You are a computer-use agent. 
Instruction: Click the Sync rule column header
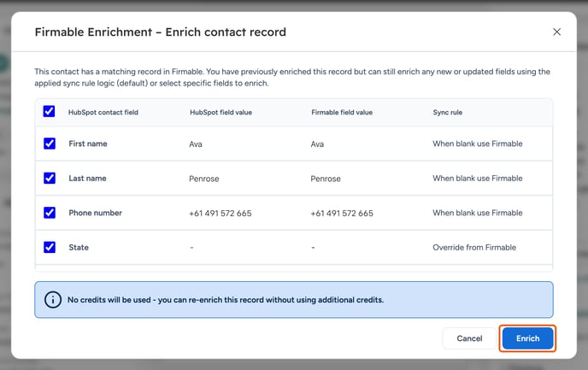point(448,112)
